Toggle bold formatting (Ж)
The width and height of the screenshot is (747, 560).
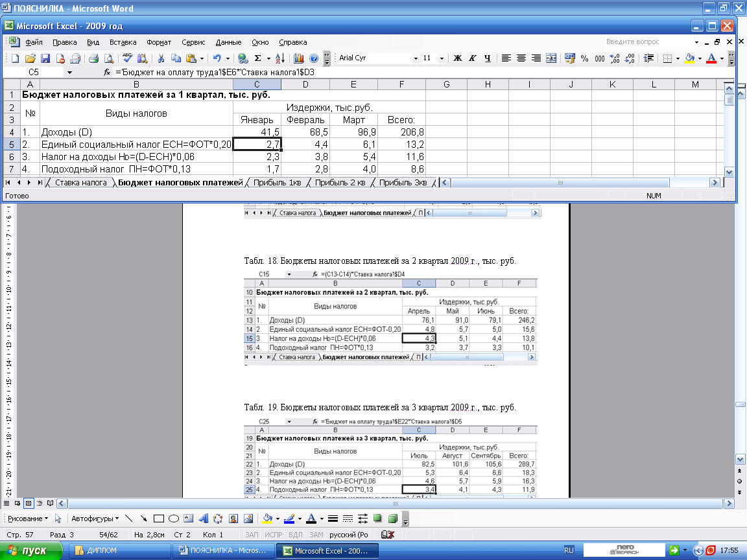[457, 58]
